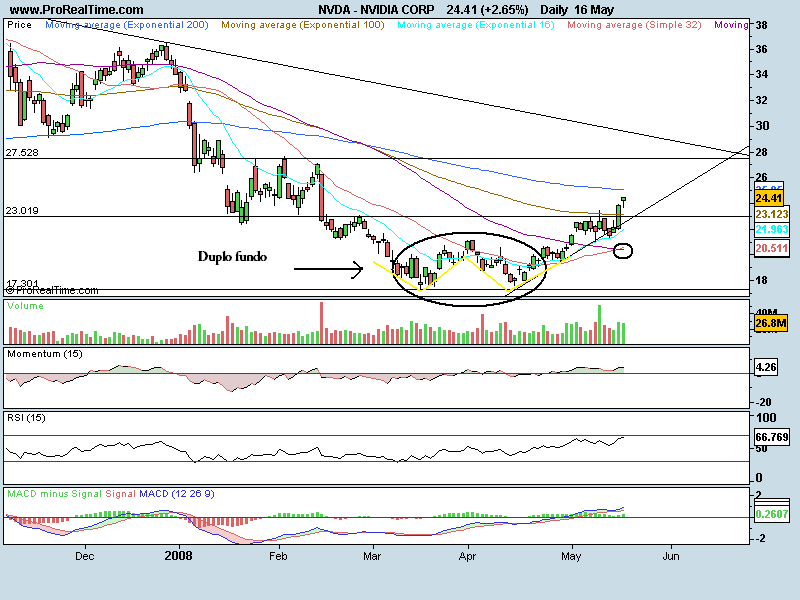This screenshot has width=800, height=600.
Task: Click the Mar date axis label
Action: click(x=372, y=556)
